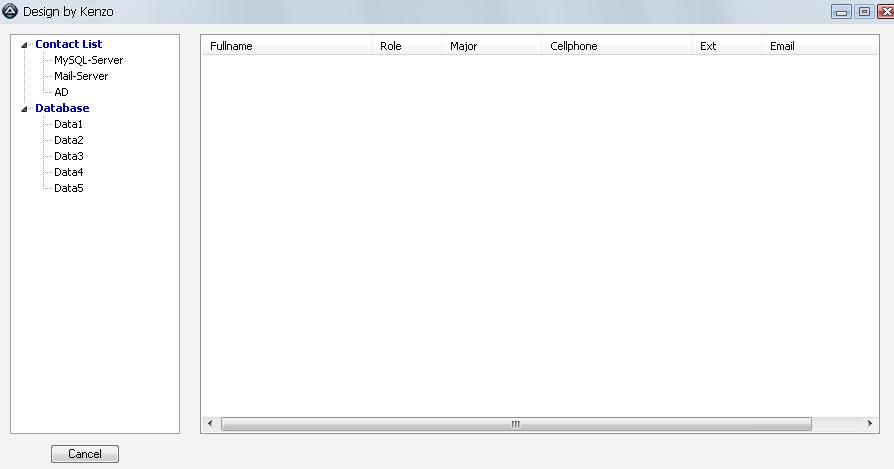Choose the AD tree entry
The height and width of the screenshot is (469, 894).
pos(61,92)
